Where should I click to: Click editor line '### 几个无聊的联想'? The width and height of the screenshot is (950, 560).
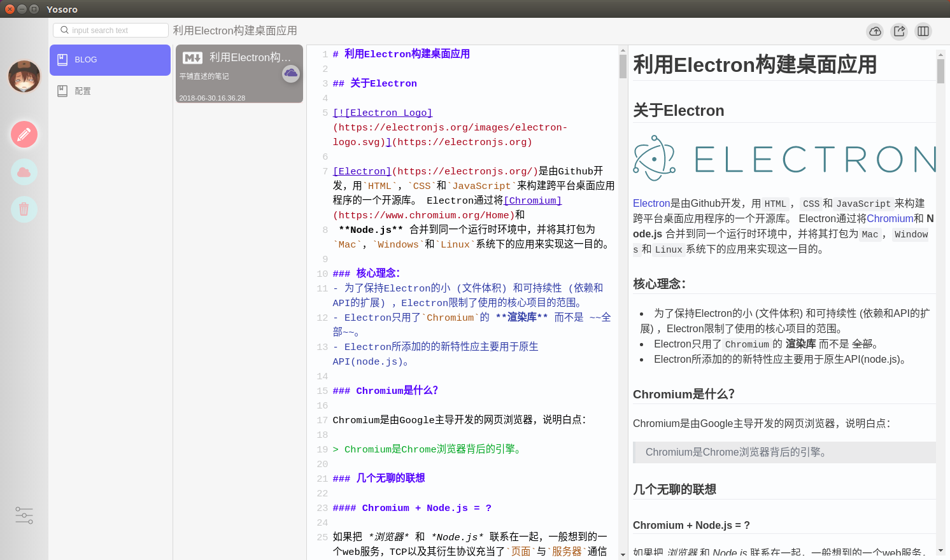point(379,479)
